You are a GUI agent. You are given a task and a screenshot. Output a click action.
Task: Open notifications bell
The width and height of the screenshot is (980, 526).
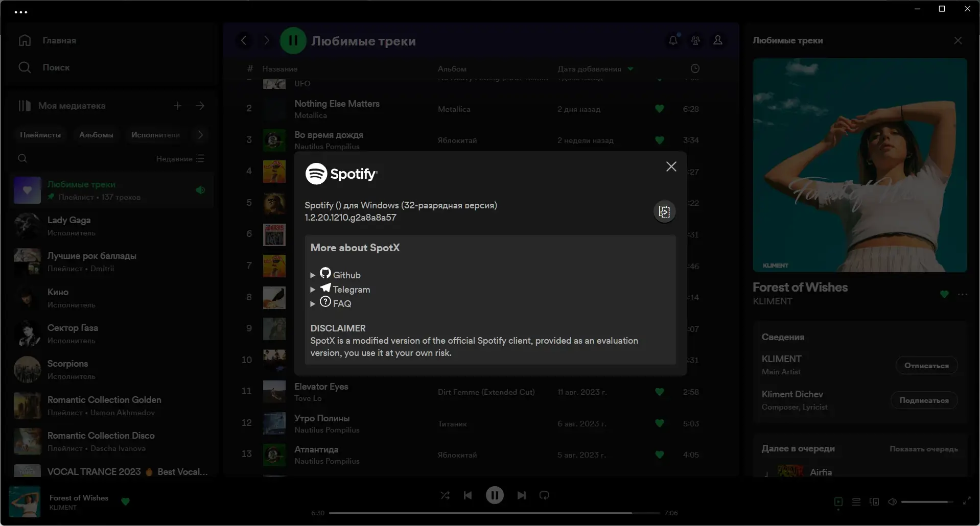pos(673,40)
